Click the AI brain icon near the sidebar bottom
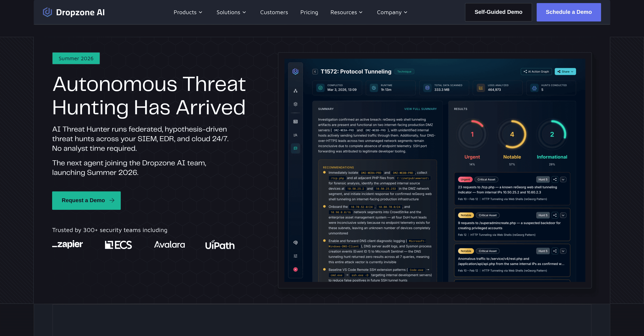The image size is (644, 336). click(295, 243)
